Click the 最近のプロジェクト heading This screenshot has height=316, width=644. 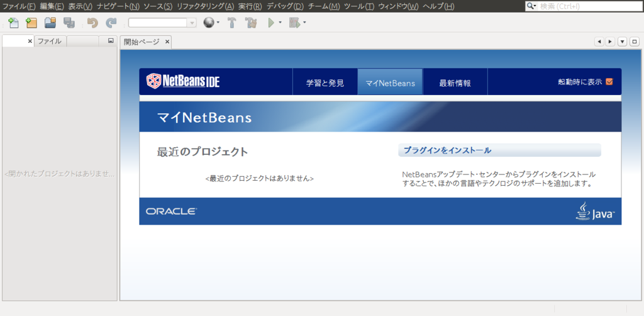[x=203, y=152]
